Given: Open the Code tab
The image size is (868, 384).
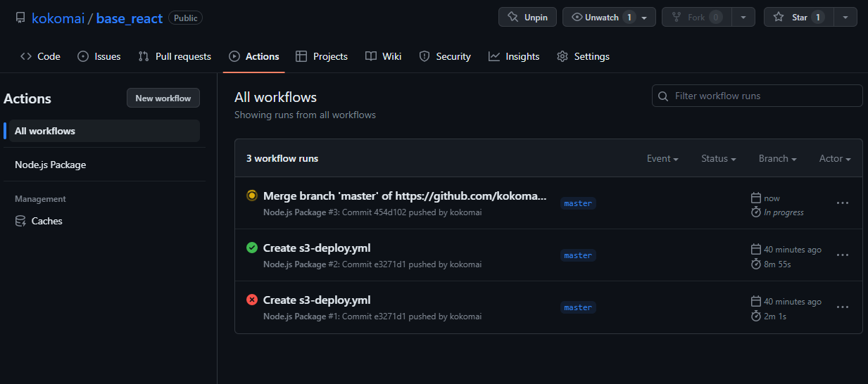Looking at the screenshot, I should click(40, 56).
